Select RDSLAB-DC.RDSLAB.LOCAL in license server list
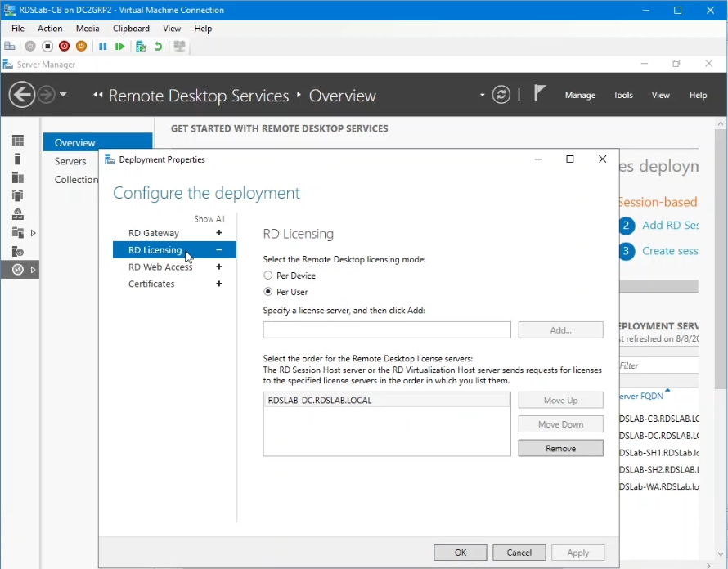Image resolution: width=728 pixels, height=569 pixels. click(386, 400)
